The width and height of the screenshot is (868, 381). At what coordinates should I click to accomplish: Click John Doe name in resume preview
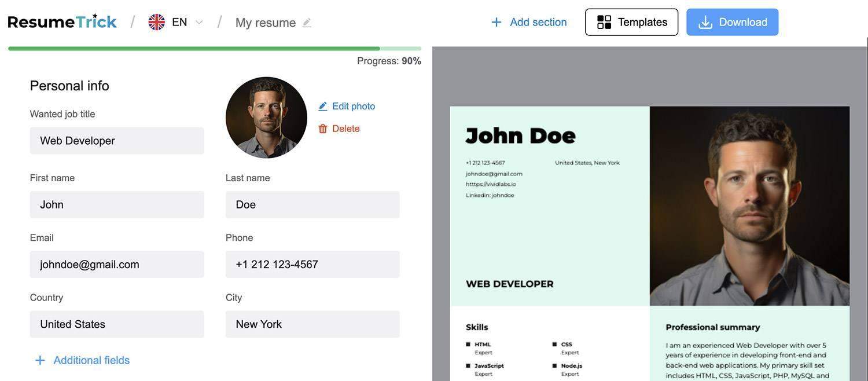(x=521, y=135)
